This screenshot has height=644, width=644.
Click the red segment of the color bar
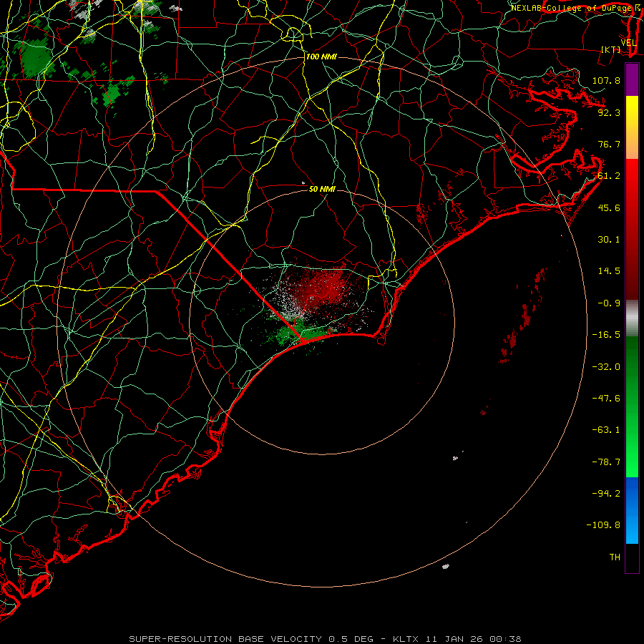tap(632, 229)
